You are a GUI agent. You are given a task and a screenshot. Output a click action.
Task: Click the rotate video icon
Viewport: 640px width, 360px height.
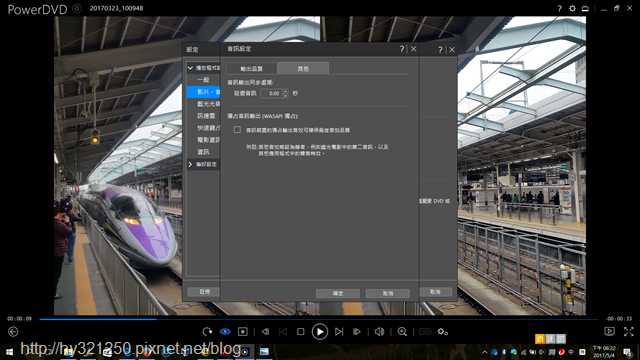[207, 331]
